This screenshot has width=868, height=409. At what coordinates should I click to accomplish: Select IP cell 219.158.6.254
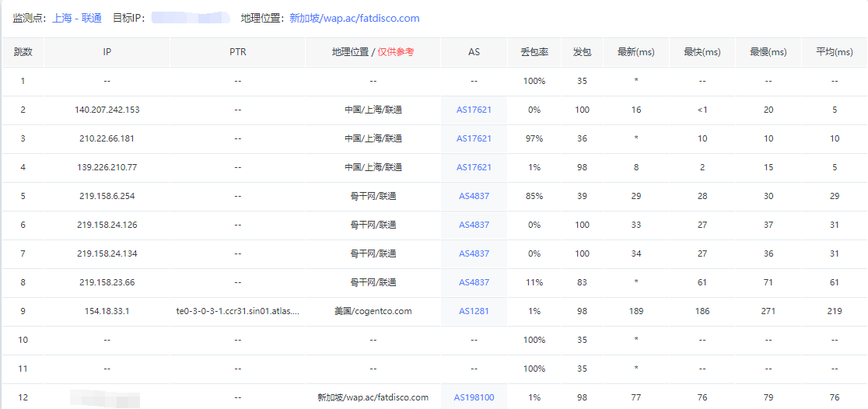coord(107,196)
